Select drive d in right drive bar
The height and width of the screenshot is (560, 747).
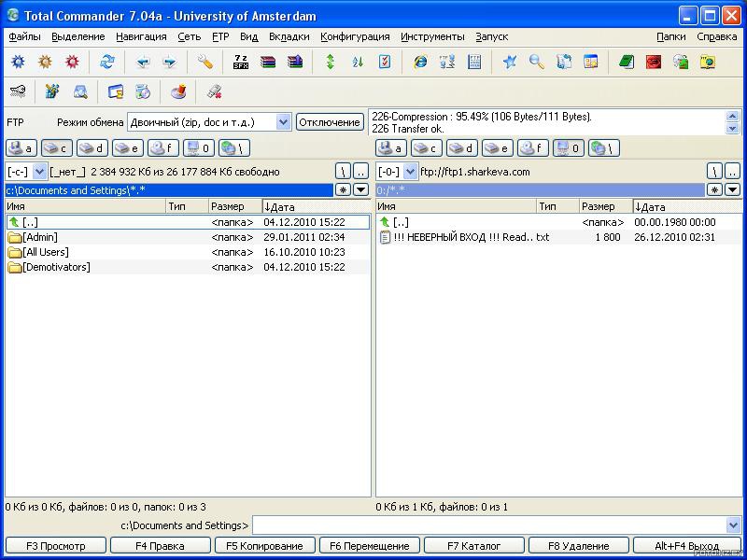pyautogui.click(x=462, y=148)
